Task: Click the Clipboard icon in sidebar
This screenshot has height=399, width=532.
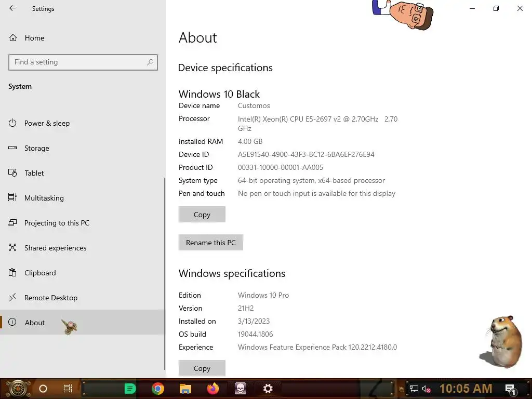Action: [x=12, y=272]
